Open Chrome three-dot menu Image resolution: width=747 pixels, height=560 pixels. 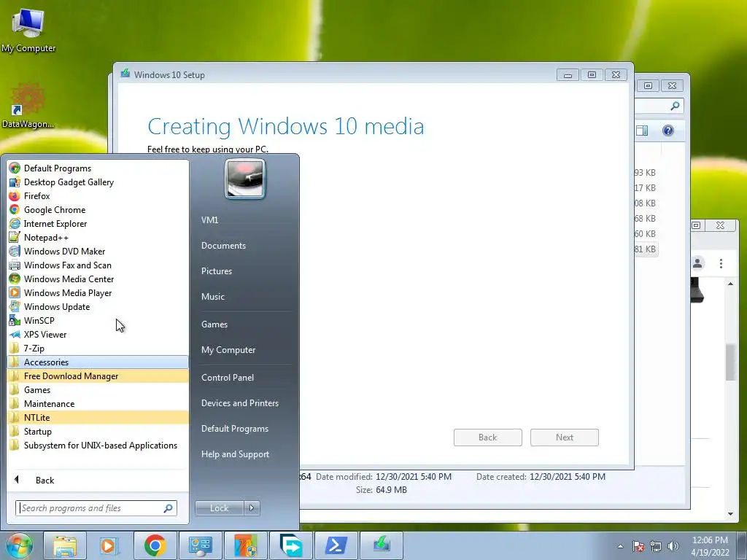coord(721,263)
